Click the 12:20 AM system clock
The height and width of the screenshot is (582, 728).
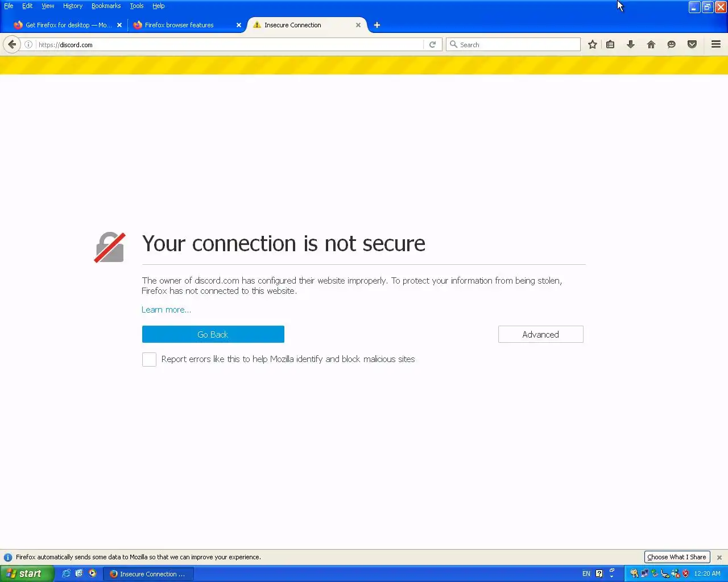[x=707, y=573]
